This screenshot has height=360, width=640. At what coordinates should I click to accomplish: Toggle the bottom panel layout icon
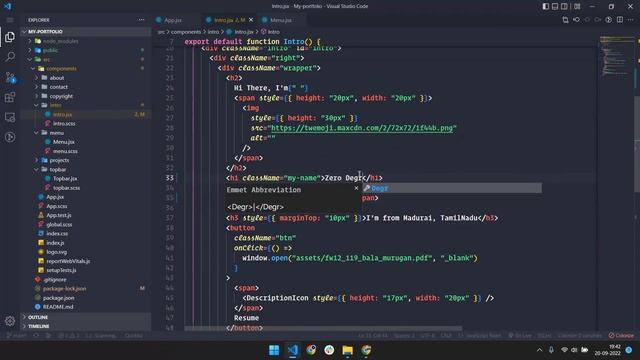point(555,6)
